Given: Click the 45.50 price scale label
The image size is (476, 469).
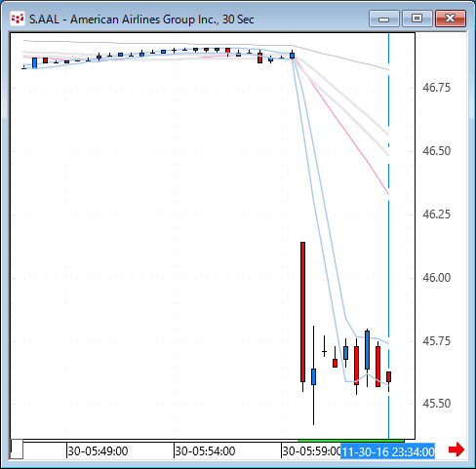Looking at the screenshot, I should coord(436,404).
